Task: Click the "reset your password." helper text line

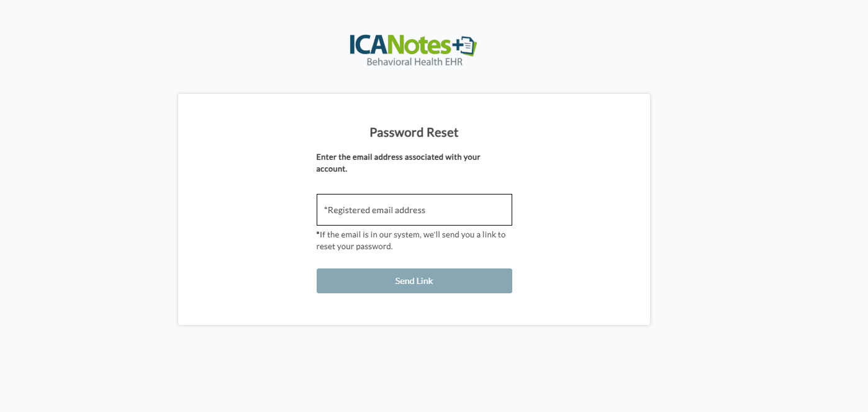Action: pyautogui.click(x=355, y=247)
